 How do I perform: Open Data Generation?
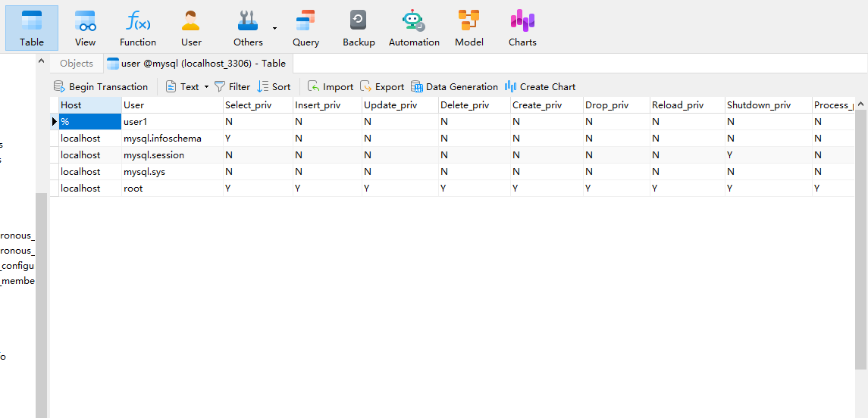455,87
